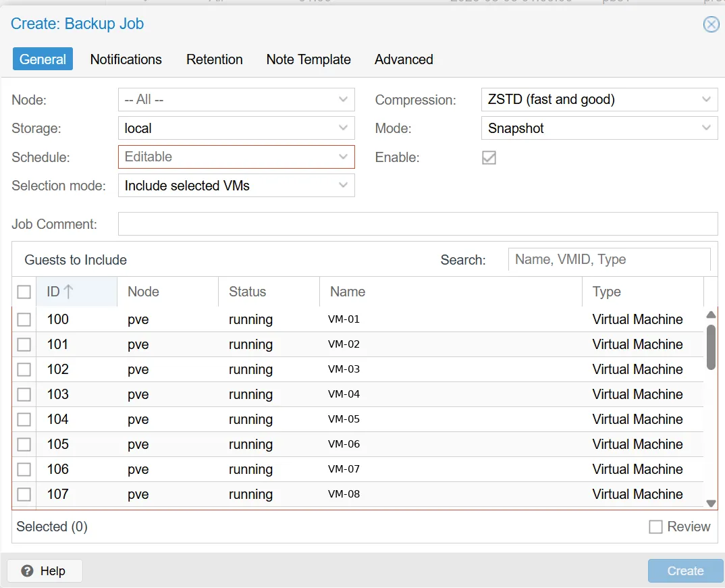Click the name VM-02
This screenshot has width=725, height=588.
344,344
